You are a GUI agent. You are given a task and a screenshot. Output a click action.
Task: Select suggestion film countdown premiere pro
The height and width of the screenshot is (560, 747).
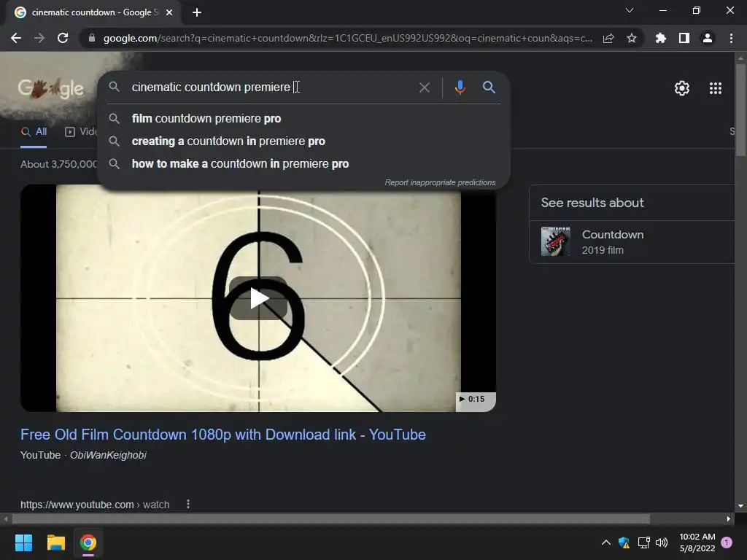point(304,119)
